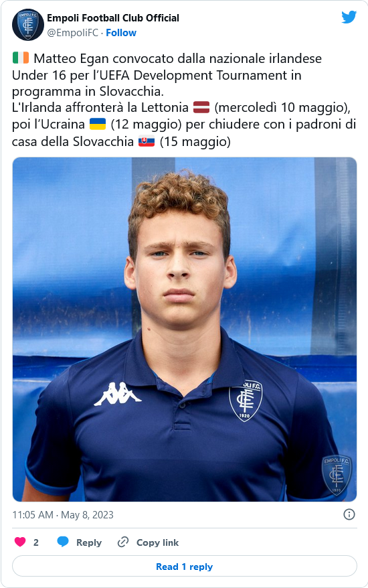Open the @EmpoliFC handle link
The image size is (368, 588).
coord(73,33)
